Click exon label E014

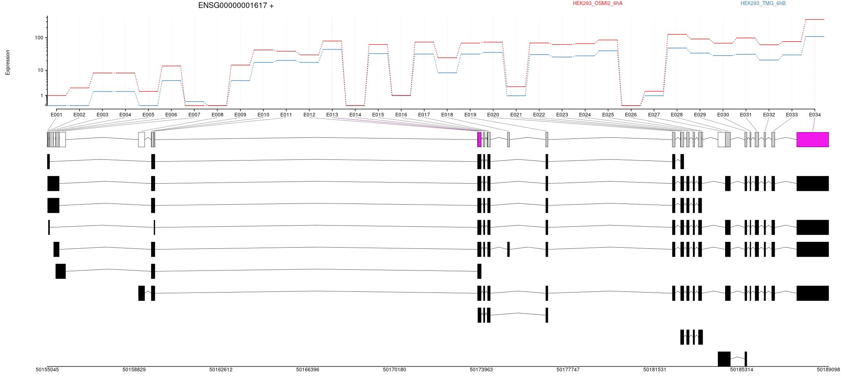click(355, 115)
